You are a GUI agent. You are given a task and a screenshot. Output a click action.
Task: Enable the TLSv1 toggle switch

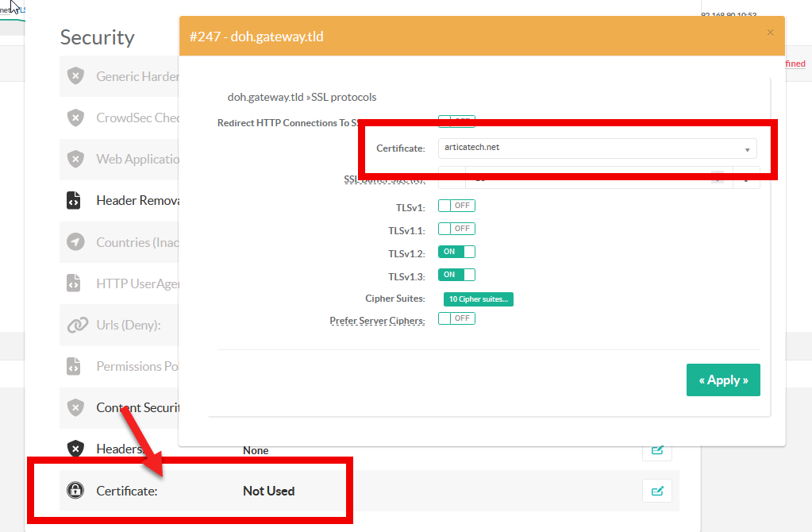(456, 206)
